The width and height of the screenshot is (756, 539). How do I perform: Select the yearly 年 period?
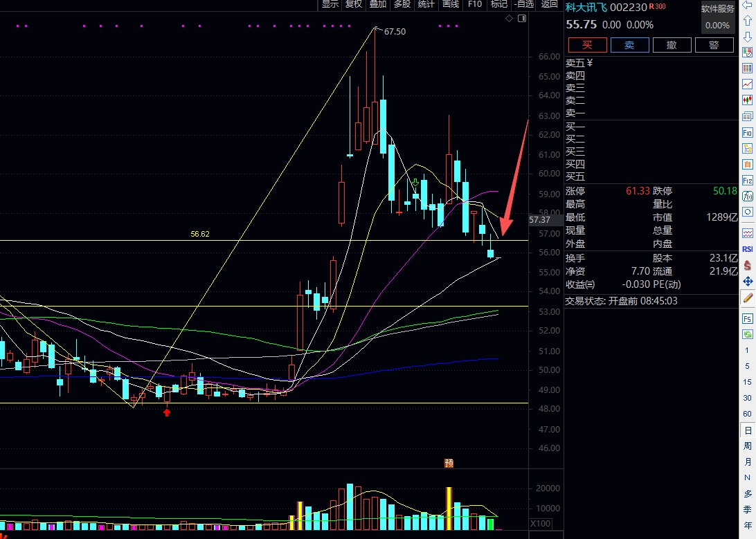(x=748, y=526)
